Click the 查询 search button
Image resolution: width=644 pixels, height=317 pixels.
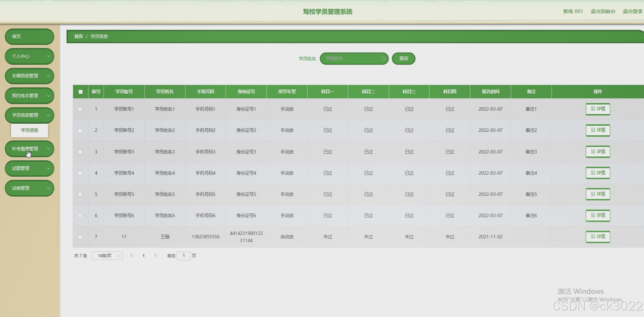click(403, 58)
